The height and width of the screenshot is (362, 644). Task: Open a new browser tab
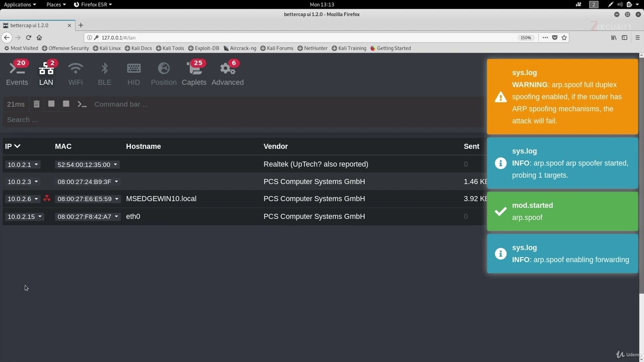(80, 25)
